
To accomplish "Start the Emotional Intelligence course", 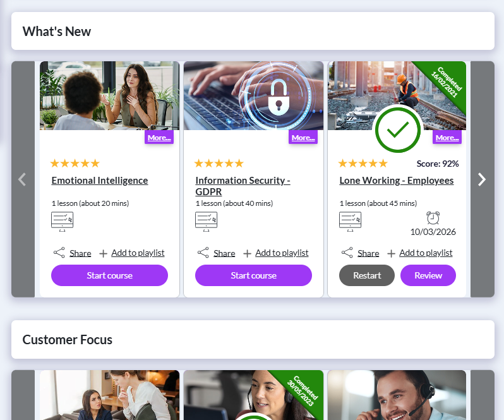I will click(x=109, y=275).
